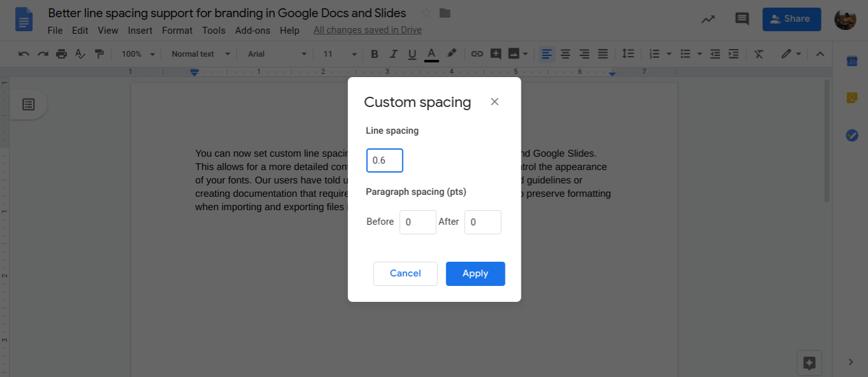This screenshot has height=377, width=868.
Task: Insert image from toolbar icon
Action: (514, 54)
